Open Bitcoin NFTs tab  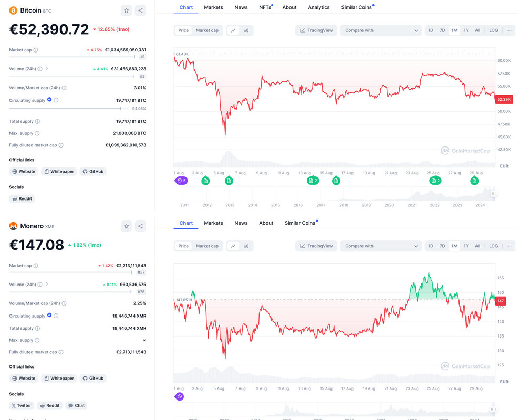265,7
